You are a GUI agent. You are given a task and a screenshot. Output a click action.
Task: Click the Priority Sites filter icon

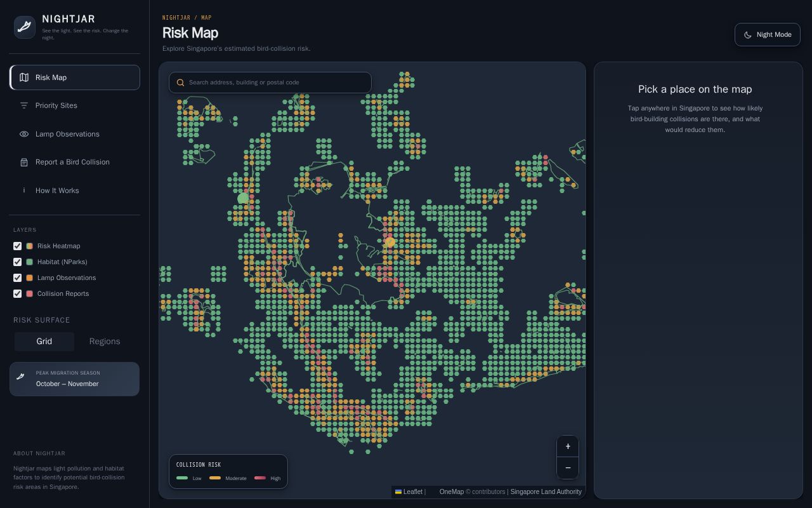[x=24, y=105]
